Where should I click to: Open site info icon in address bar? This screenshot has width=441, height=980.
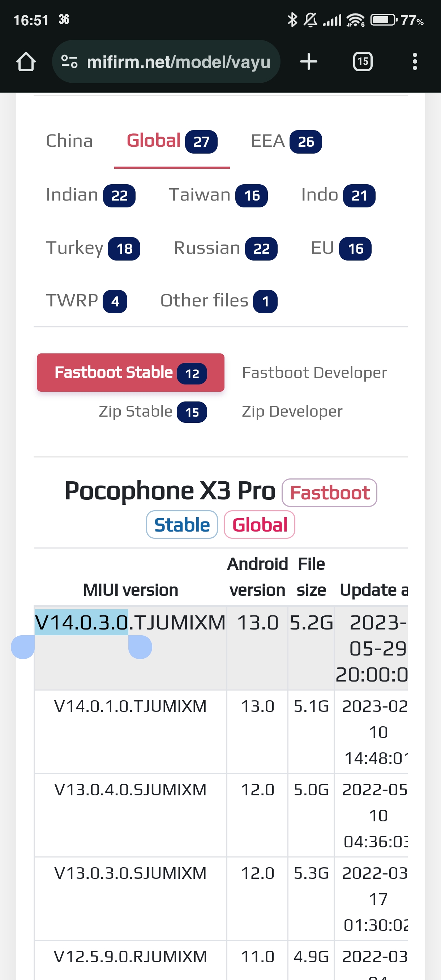69,62
